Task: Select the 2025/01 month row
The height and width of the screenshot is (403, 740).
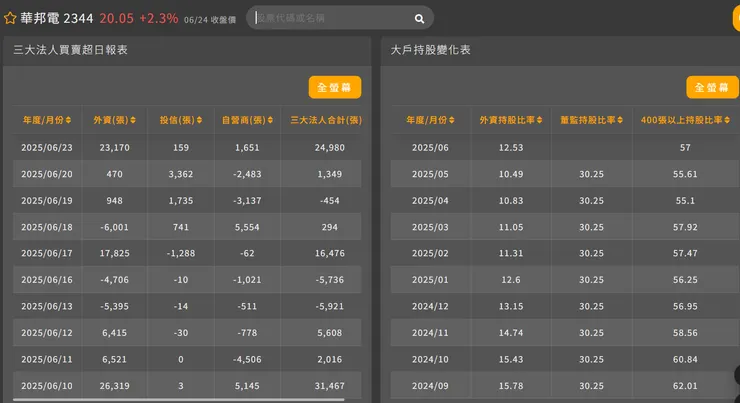Action: pyautogui.click(x=564, y=280)
